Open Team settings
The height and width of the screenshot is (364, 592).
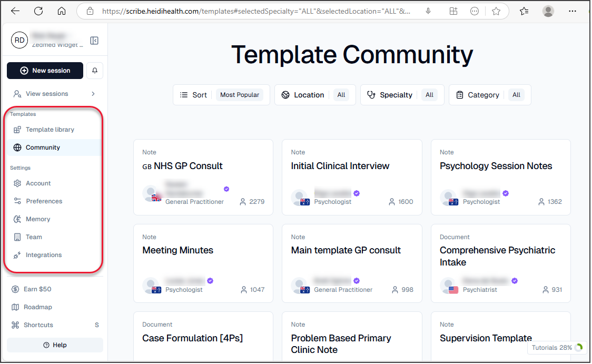click(54, 237)
